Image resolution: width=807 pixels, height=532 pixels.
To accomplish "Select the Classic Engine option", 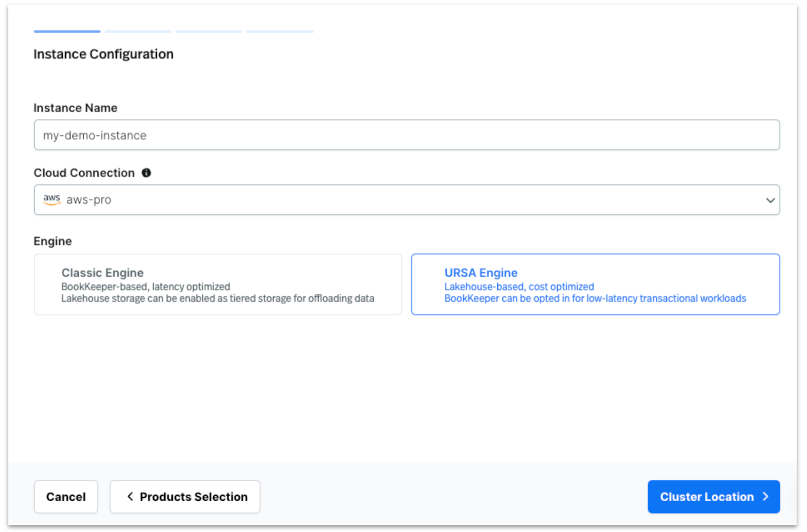I will click(217, 284).
